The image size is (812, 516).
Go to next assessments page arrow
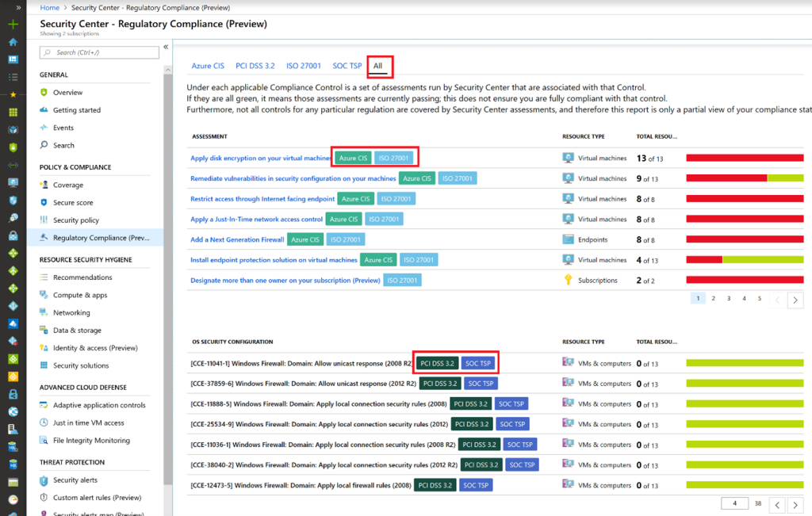click(x=795, y=300)
